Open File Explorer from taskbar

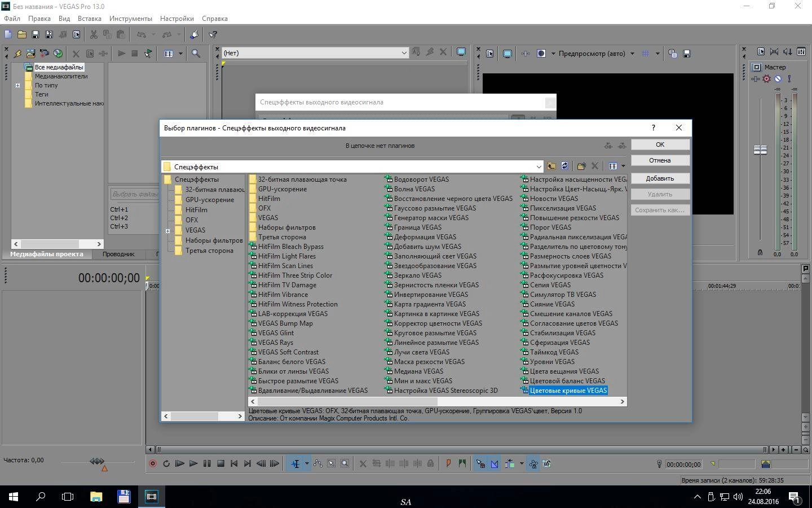96,497
